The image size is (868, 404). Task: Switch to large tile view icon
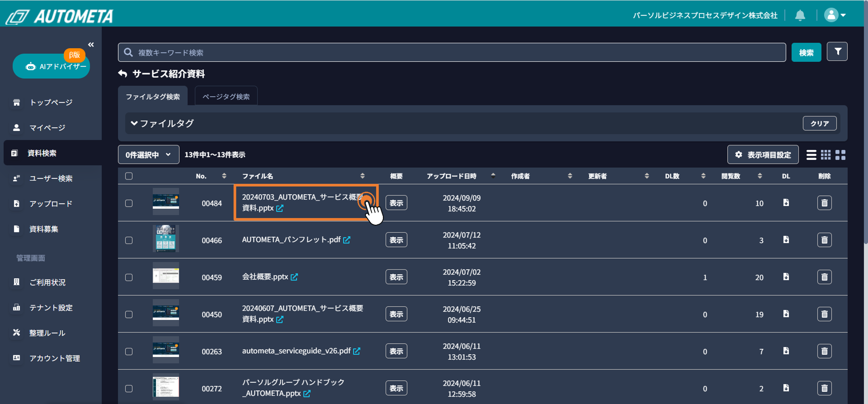[x=840, y=155]
